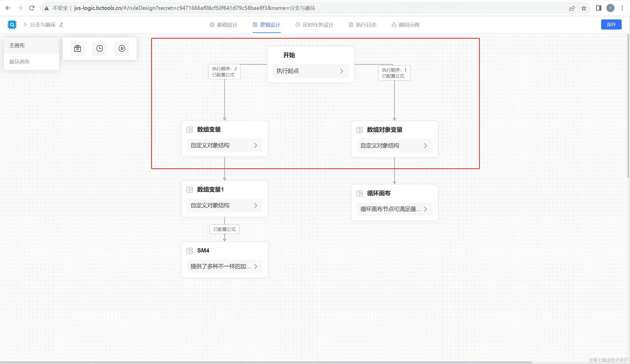Open the 执行日志 tab
The image size is (630, 364).
pyautogui.click(x=363, y=25)
